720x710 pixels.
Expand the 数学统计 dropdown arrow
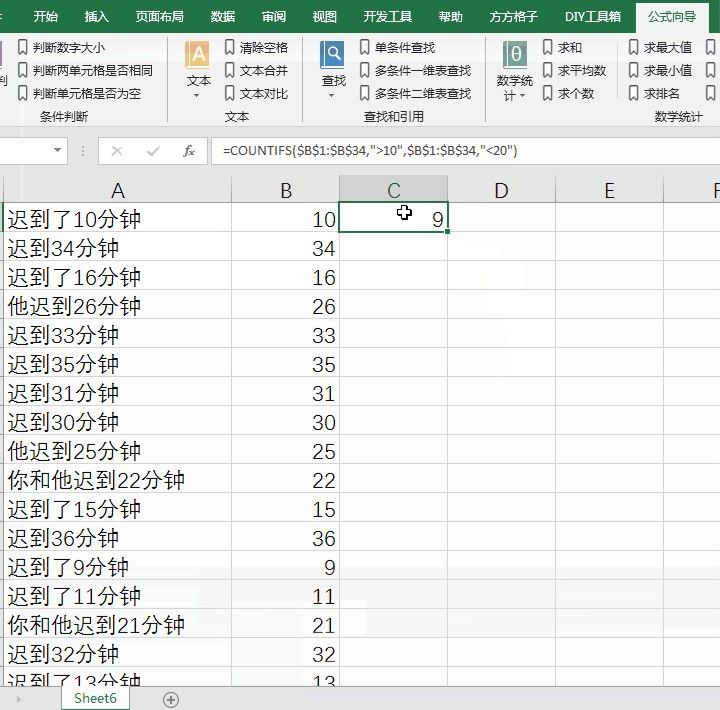[522, 96]
